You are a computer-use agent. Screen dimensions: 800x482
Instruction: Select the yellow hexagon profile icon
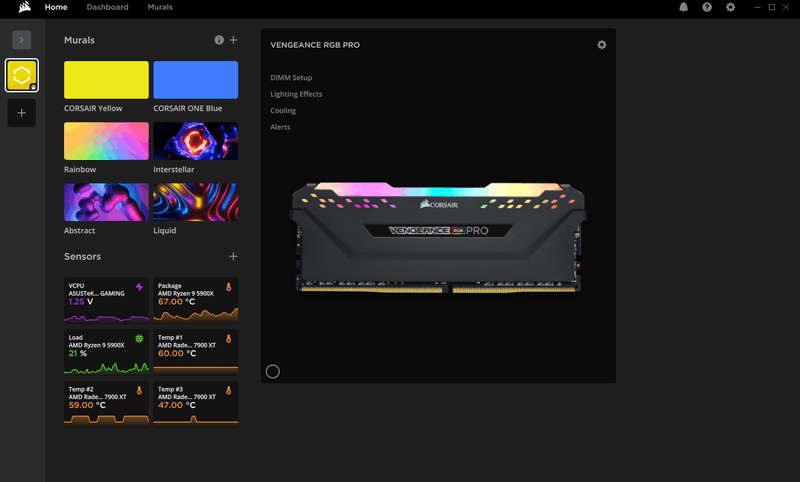click(x=21, y=75)
